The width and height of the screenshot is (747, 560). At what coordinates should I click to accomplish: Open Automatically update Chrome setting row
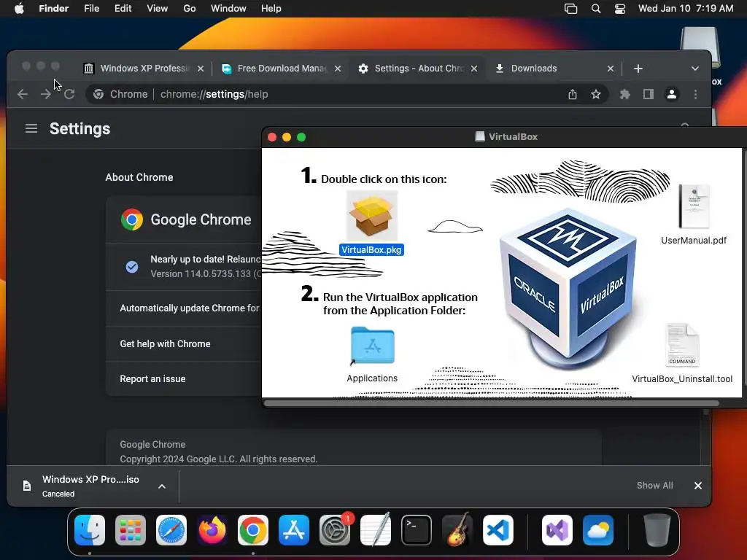[184, 308]
